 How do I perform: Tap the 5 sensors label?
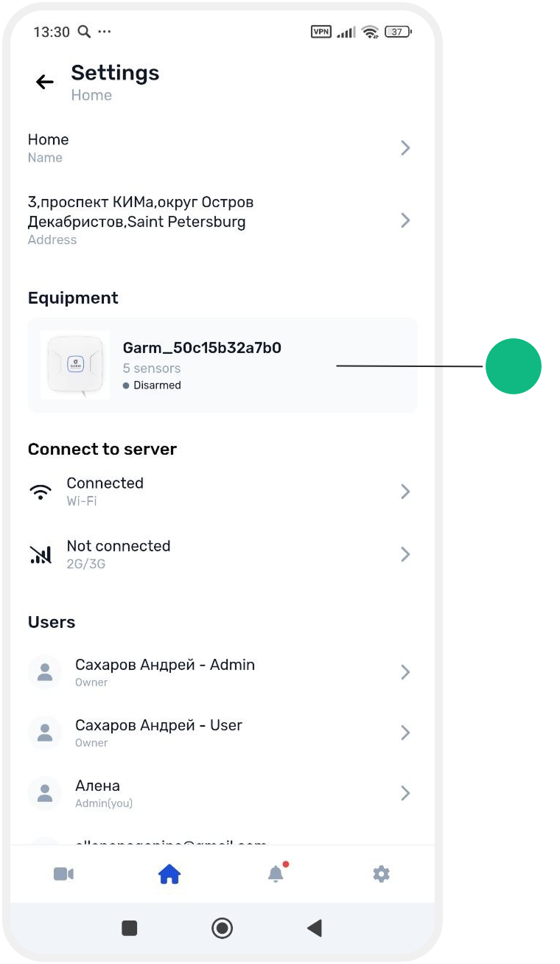pos(152,369)
